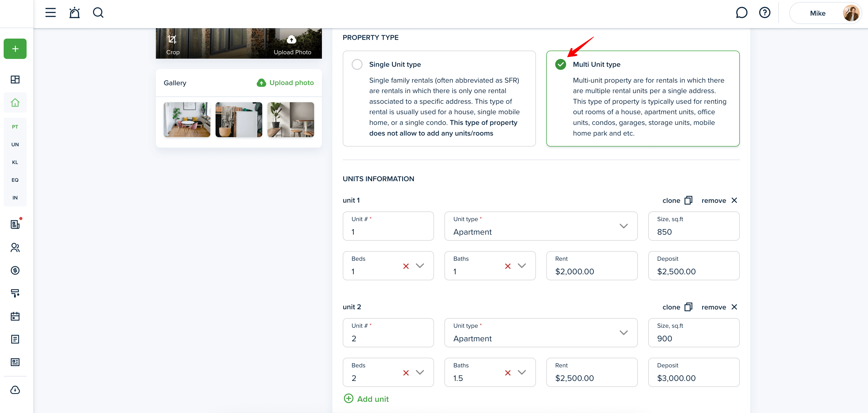Click the clone icon for unit 1

coord(688,200)
